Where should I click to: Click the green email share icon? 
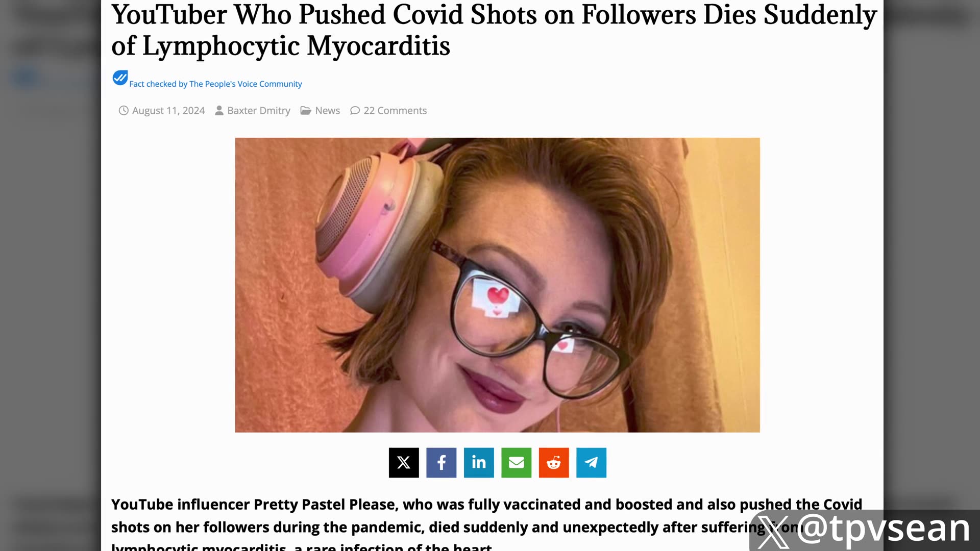[516, 463]
